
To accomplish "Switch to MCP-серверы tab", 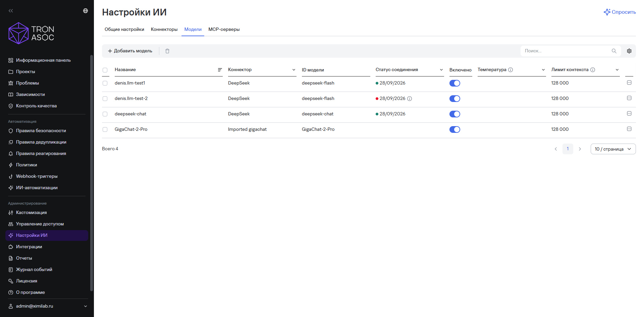I will (x=224, y=29).
